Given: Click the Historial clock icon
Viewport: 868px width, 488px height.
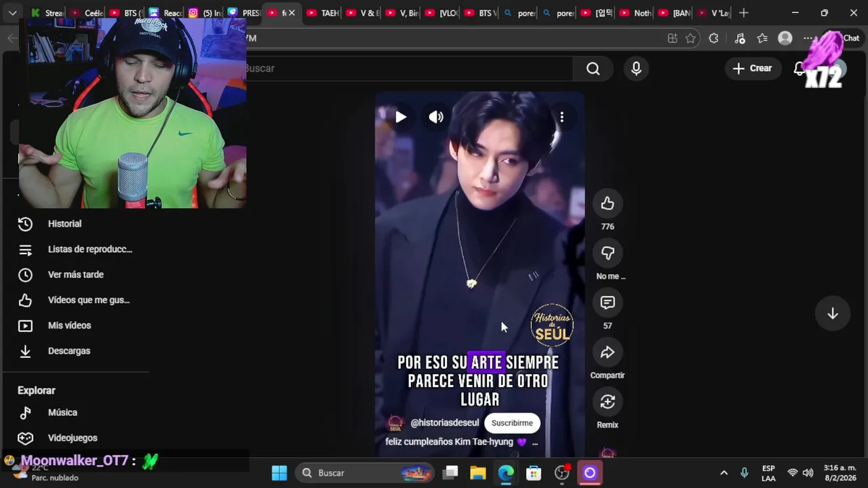Looking at the screenshot, I should [x=25, y=224].
